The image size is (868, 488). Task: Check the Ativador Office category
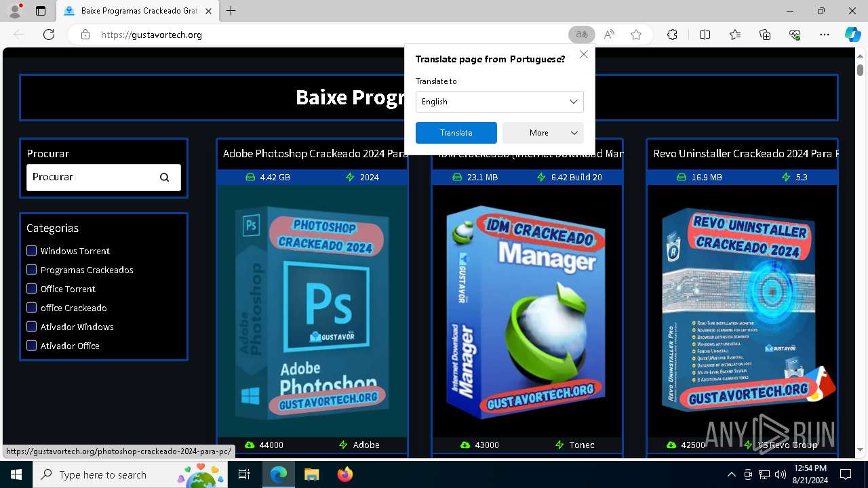31,346
